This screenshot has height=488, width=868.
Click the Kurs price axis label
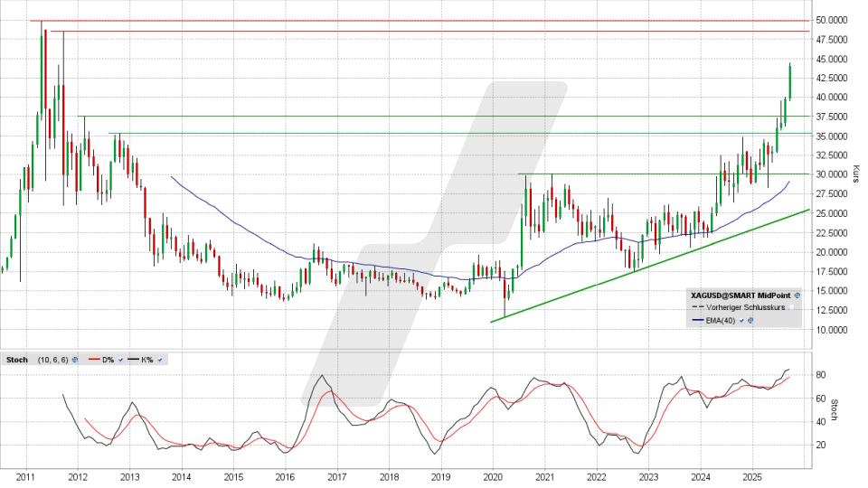[857, 174]
